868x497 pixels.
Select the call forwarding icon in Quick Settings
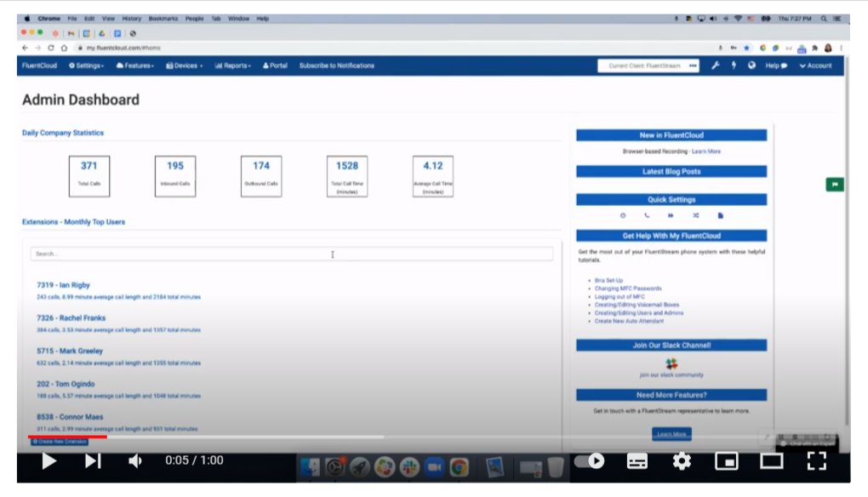671,215
